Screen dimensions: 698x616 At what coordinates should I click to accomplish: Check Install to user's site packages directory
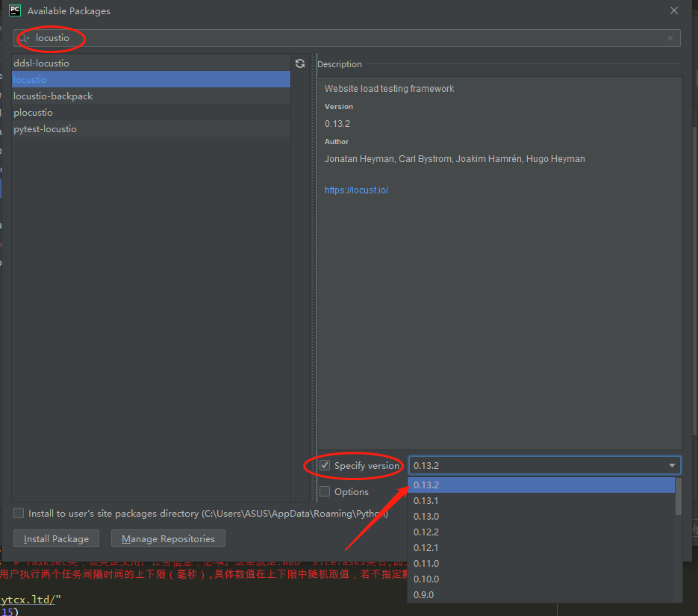click(19, 512)
